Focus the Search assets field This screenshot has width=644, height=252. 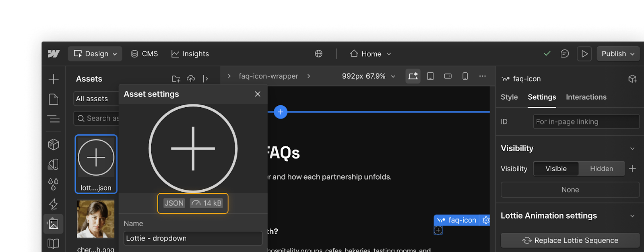pos(97,118)
